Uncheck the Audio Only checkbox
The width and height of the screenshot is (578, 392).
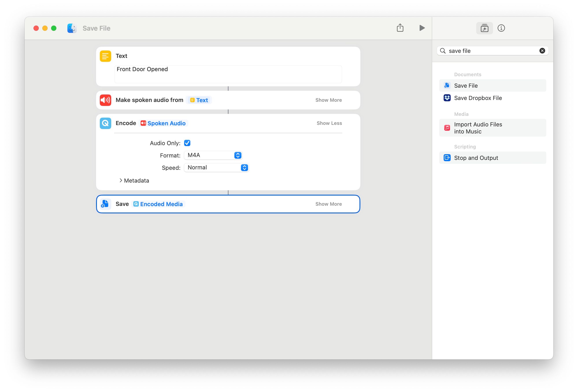[x=187, y=143]
